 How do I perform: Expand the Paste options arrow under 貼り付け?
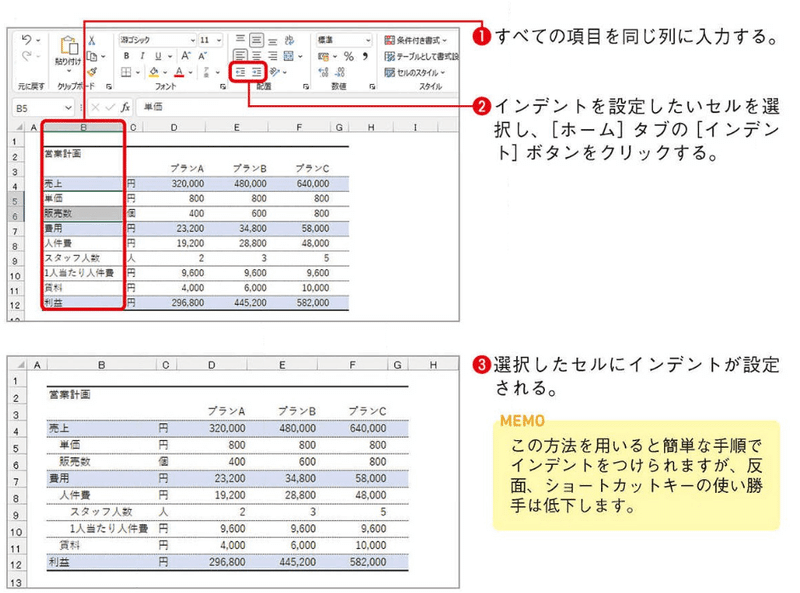tap(68, 70)
